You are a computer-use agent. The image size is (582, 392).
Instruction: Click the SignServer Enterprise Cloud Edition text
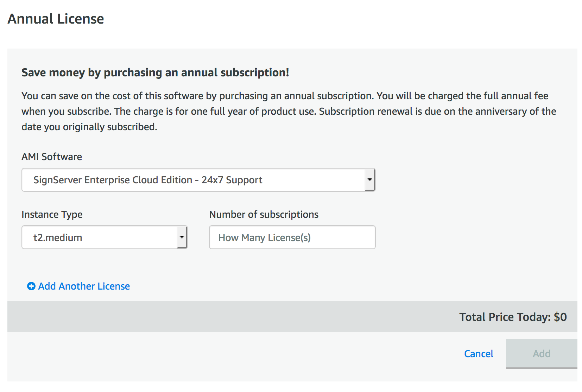pyautogui.click(x=148, y=180)
